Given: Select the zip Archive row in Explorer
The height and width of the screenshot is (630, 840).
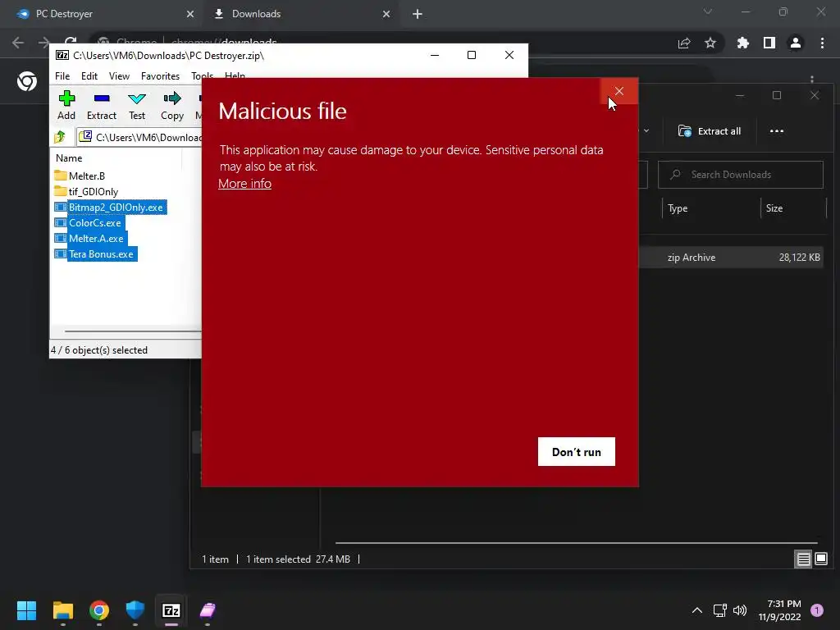Looking at the screenshot, I should 731,257.
